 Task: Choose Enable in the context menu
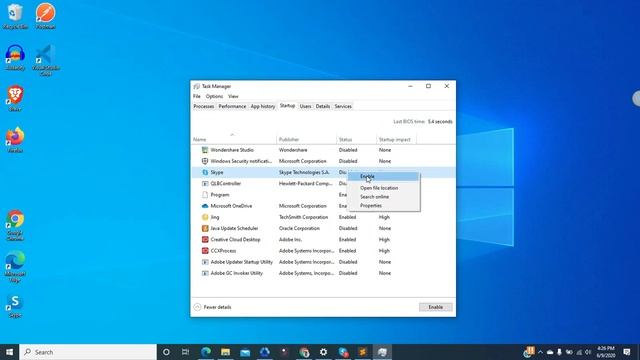383,176
